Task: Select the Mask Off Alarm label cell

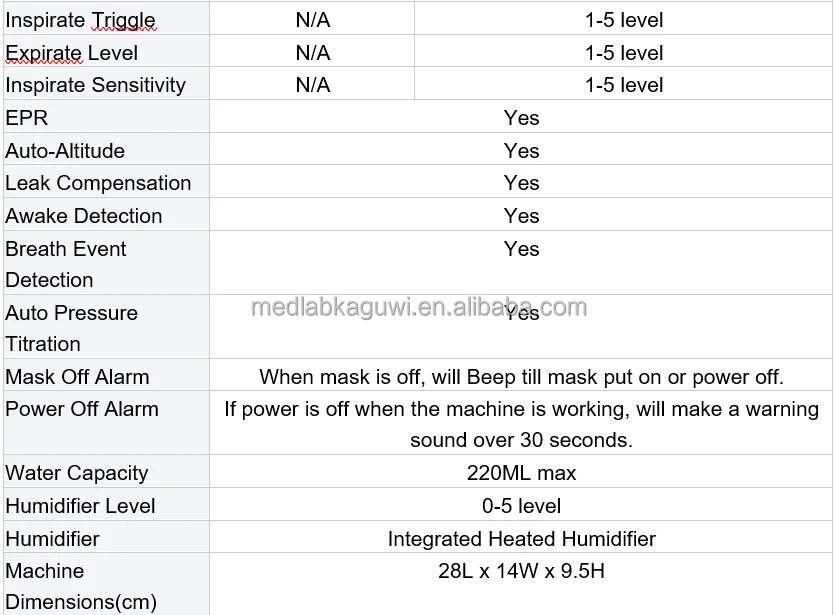Action: click(x=77, y=377)
